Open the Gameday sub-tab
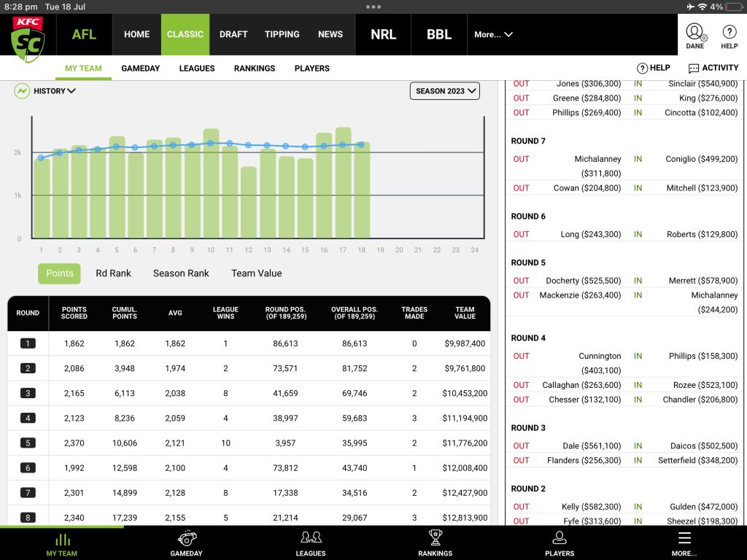 141,69
